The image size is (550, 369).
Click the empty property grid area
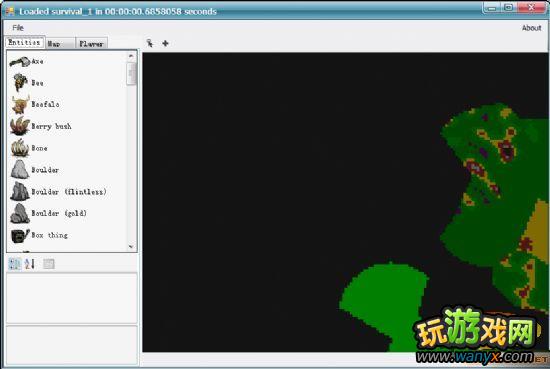[x=72, y=298]
